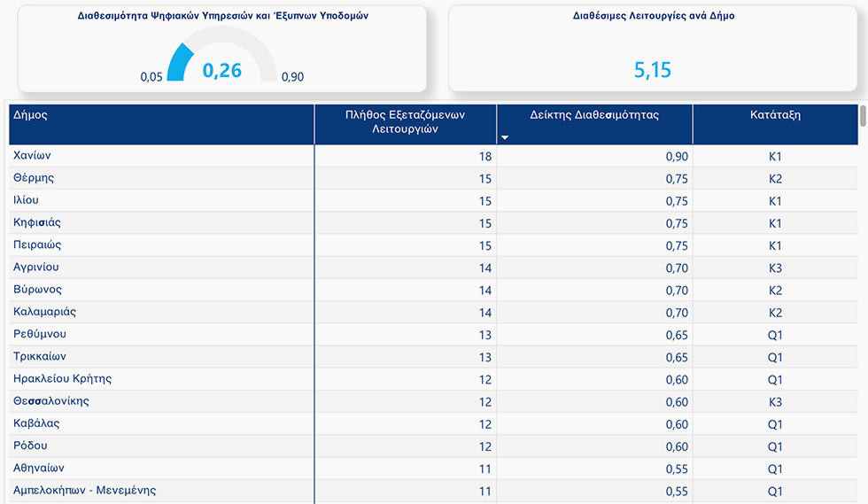Select the Πειραιώς row name
The width and height of the screenshot is (868, 504).
point(37,245)
